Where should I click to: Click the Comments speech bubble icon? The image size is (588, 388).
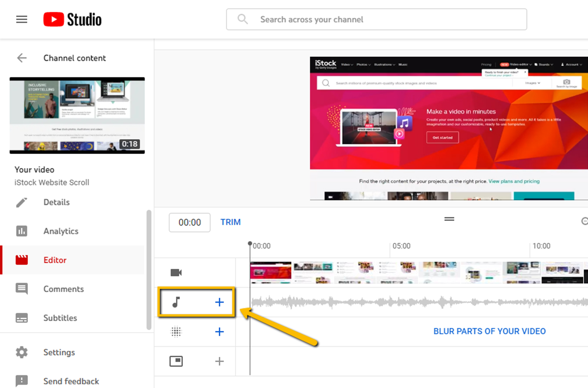22,289
